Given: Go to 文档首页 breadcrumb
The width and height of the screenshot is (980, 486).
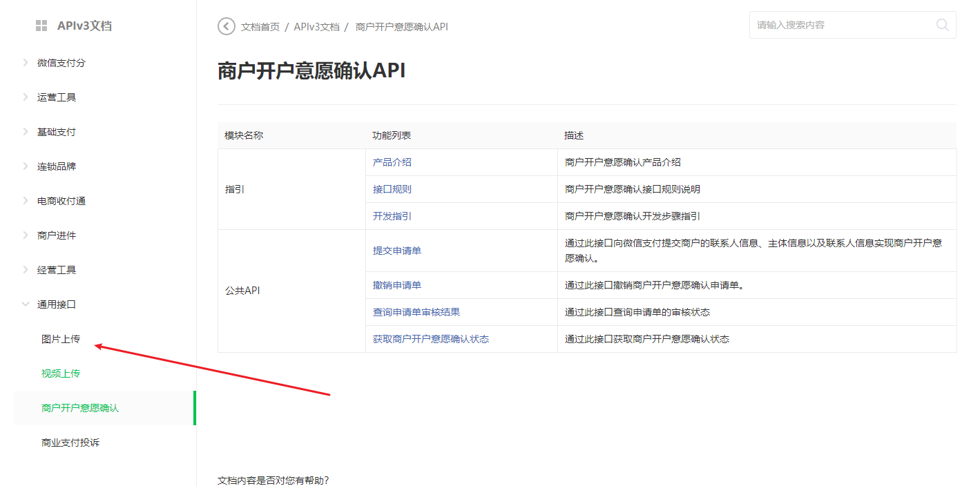Looking at the screenshot, I should pyautogui.click(x=260, y=27).
